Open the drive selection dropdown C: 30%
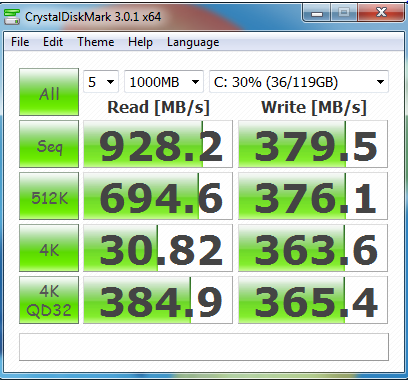Image resolution: width=408 pixels, height=380 pixels. [299, 82]
